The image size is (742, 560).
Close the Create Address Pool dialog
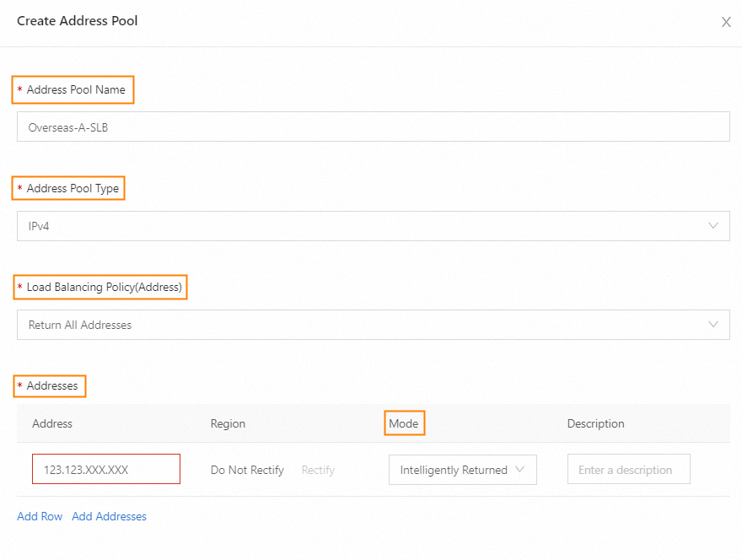(x=726, y=23)
